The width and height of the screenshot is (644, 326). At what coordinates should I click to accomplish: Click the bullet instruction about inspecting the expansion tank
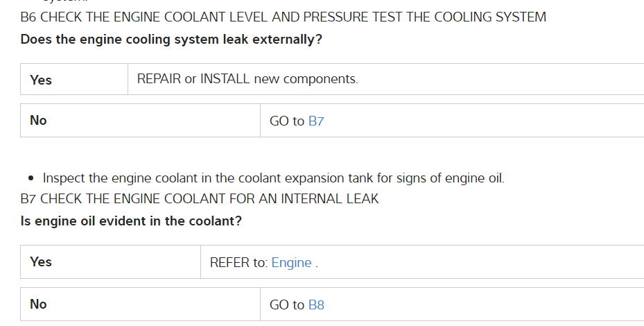(273, 178)
